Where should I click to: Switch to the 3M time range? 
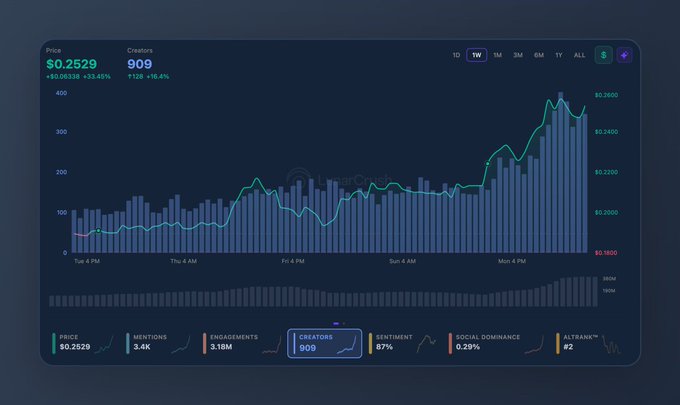pos(518,55)
